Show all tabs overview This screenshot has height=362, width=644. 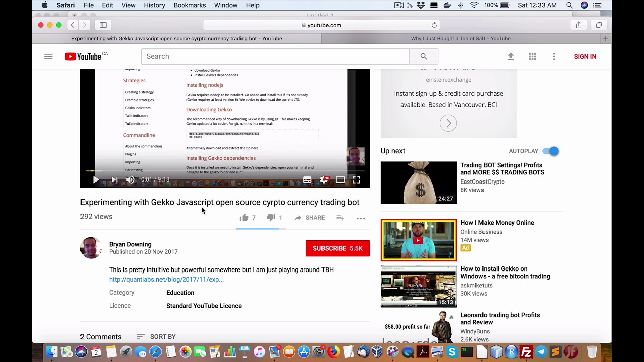coord(599,25)
